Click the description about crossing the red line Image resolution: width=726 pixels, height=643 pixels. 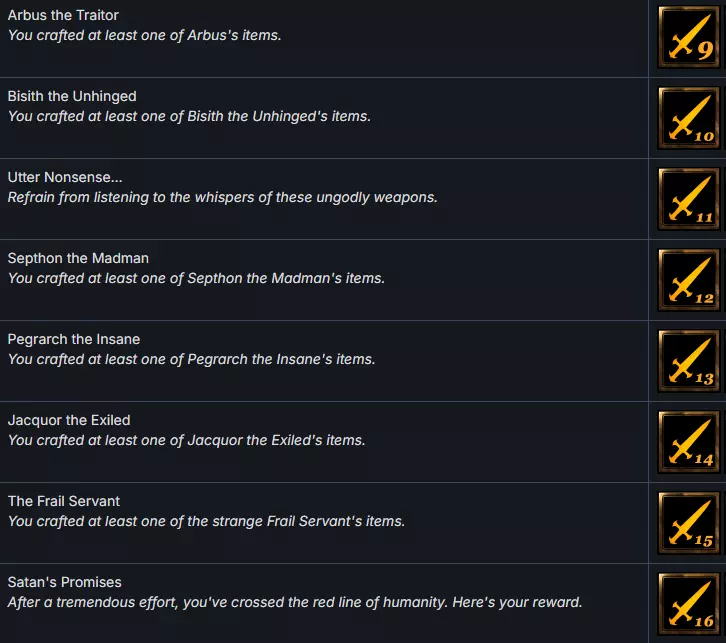tap(294, 602)
